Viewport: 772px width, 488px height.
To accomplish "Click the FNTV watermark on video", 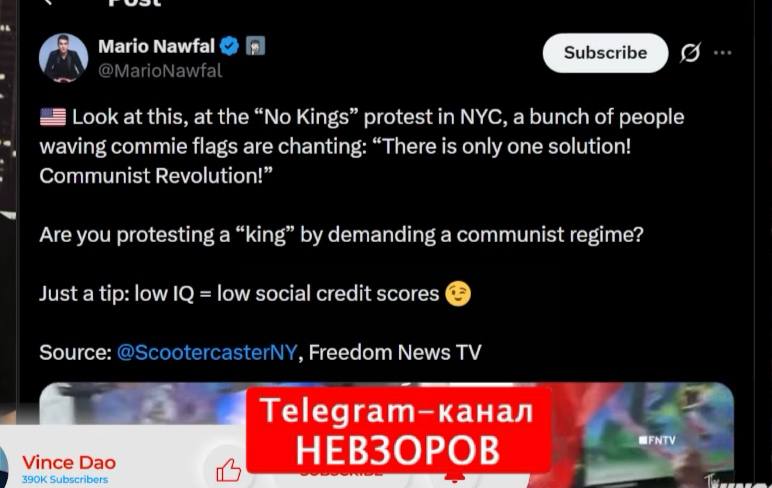I will pyautogui.click(x=657, y=440).
